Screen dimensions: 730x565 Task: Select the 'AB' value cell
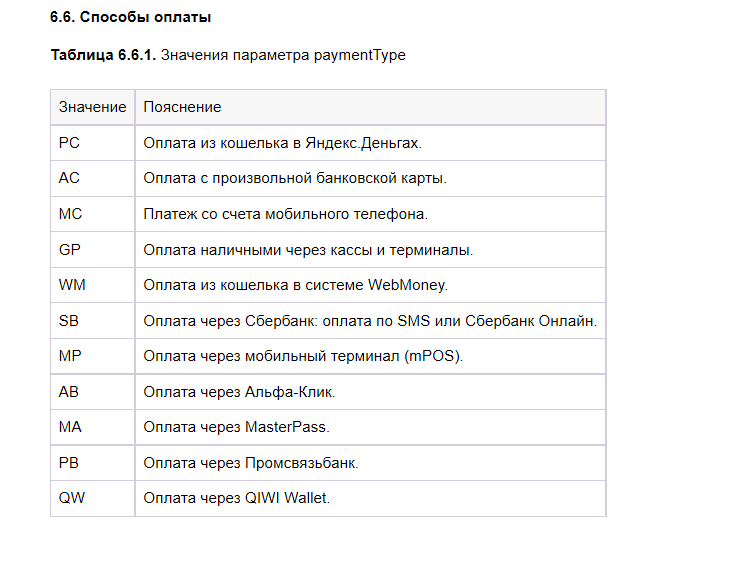pos(69,392)
